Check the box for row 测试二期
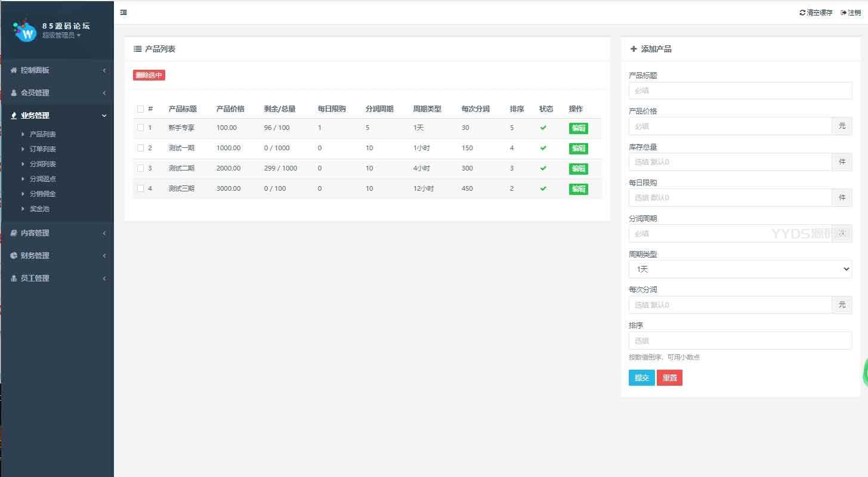The width and height of the screenshot is (868, 477). click(140, 168)
